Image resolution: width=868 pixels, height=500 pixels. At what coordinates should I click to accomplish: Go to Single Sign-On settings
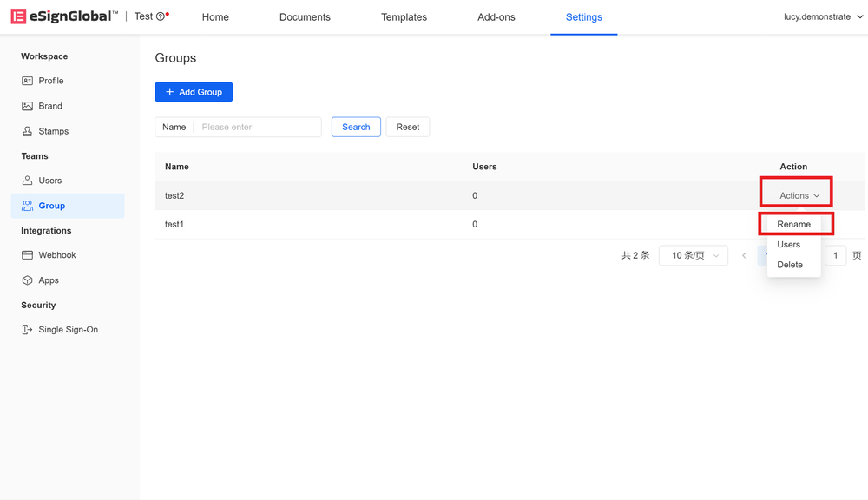[68, 330]
